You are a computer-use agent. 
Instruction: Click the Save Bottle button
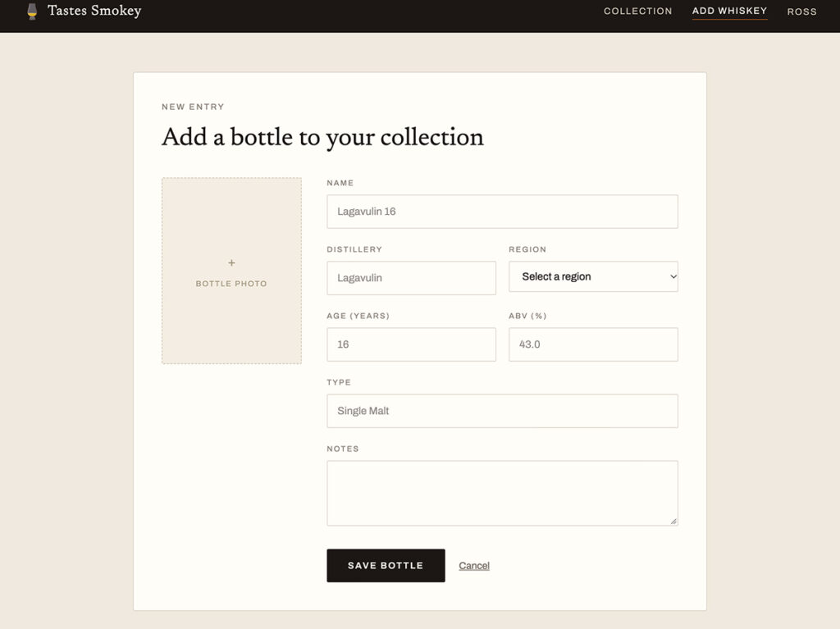[x=386, y=565]
